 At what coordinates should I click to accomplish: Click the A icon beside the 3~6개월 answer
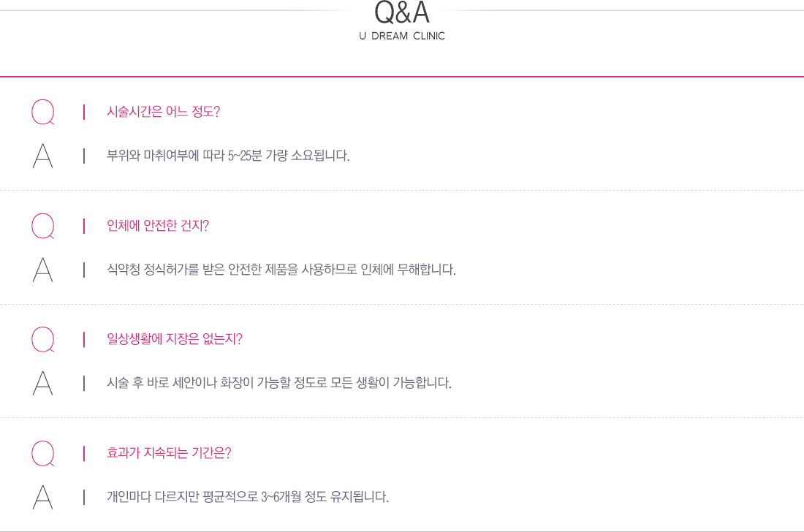pos(43,497)
